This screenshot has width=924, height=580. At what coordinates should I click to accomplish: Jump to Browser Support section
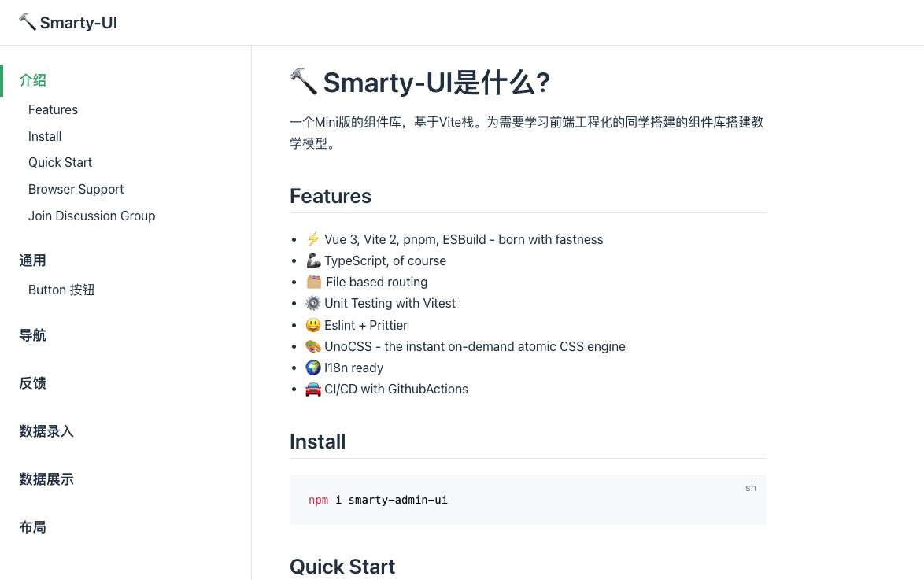click(x=76, y=189)
